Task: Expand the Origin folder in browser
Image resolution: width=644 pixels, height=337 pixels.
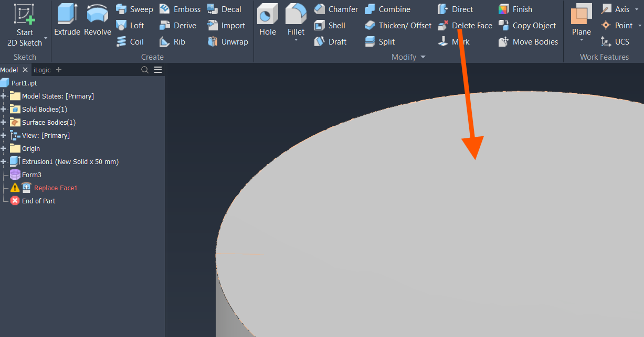Action: pyautogui.click(x=4, y=148)
